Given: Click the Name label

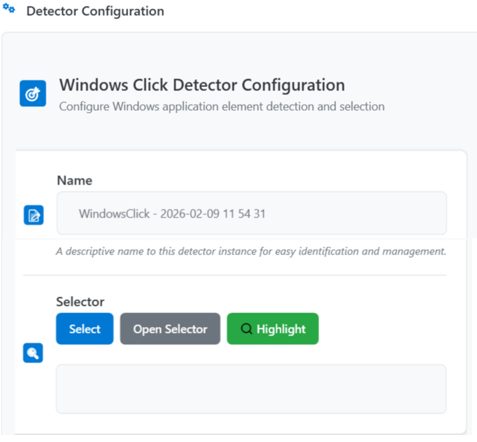Looking at the screenshot, I should (x=75, y=180).
